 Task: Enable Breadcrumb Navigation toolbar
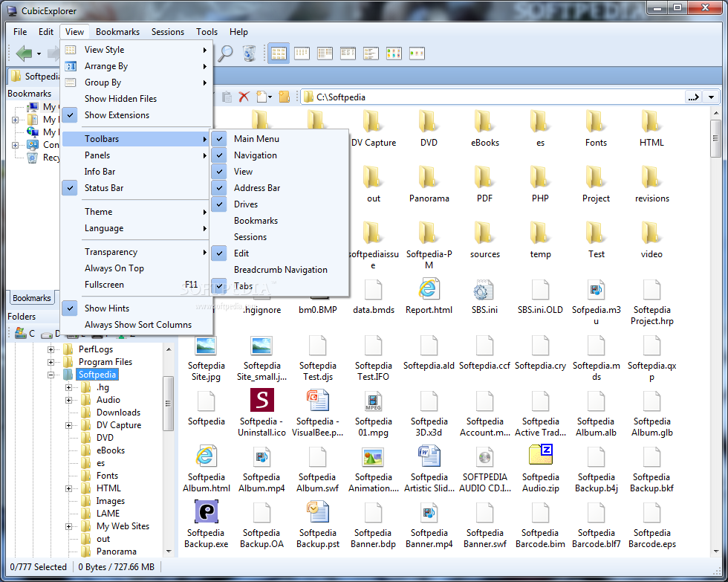(x=279, y=270)
